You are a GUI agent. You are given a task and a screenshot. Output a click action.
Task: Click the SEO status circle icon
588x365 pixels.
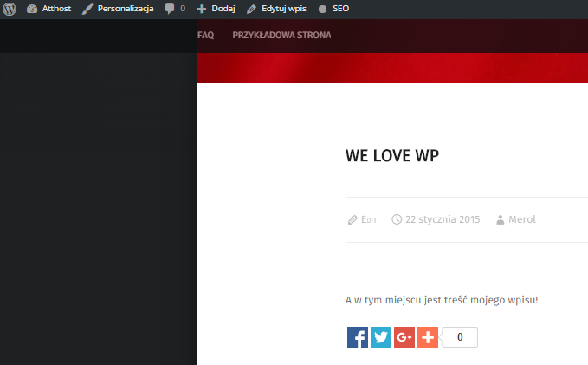click(x=322, y=9)
